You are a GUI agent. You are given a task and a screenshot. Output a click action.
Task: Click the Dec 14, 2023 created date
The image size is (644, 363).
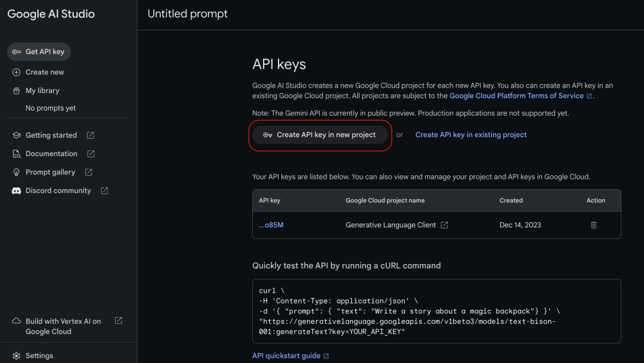pos(520,225)
